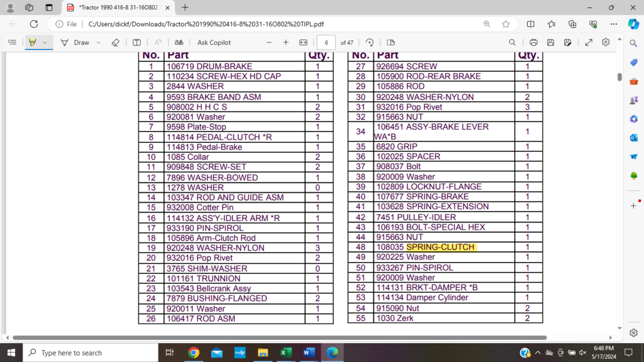This screenshot has width=644, height=362.
Task: Print the PDF document
Action: click(533, 42)
